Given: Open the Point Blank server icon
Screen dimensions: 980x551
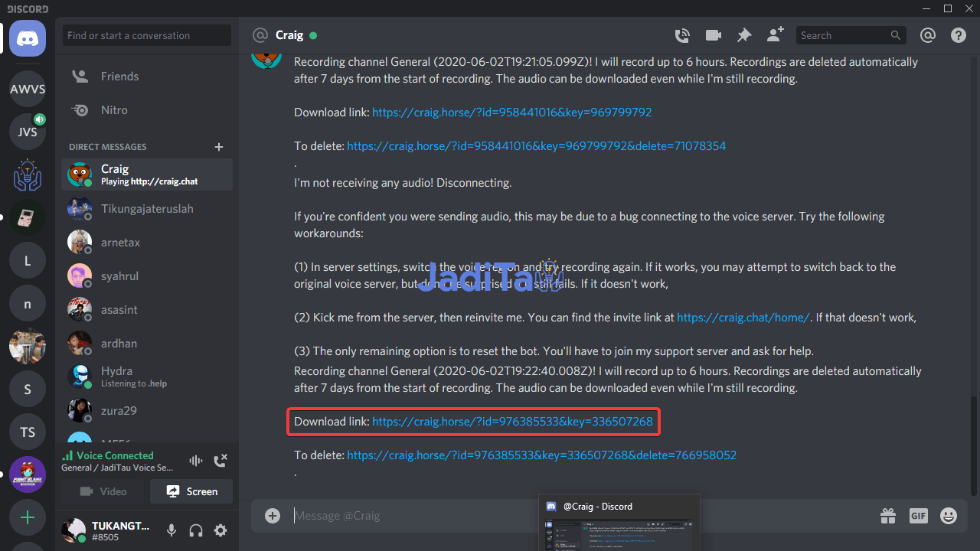Looking at the screenshot, I should pyautogui.click(x=28, y=474).
